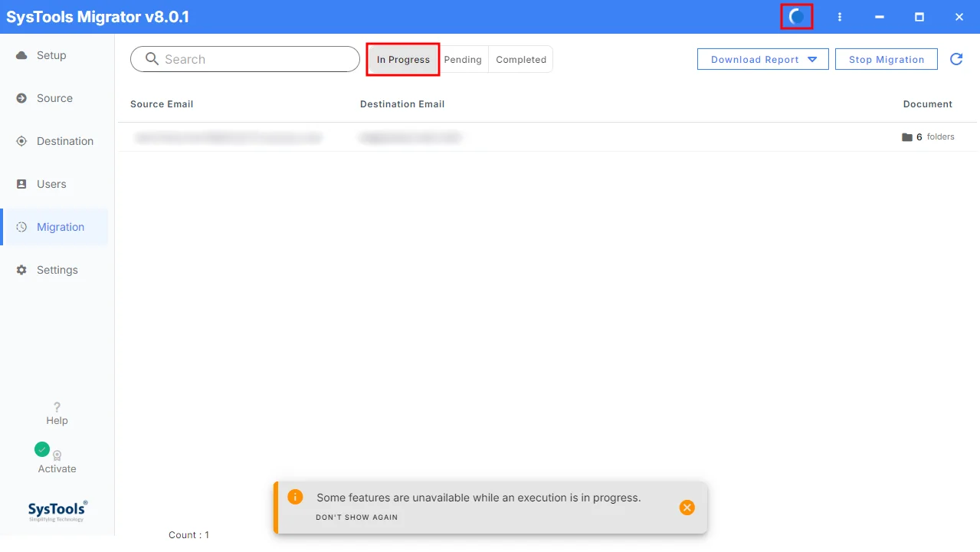Click the folder icon in Document column
Screen dimensions: 980x552
coord(907,137)
